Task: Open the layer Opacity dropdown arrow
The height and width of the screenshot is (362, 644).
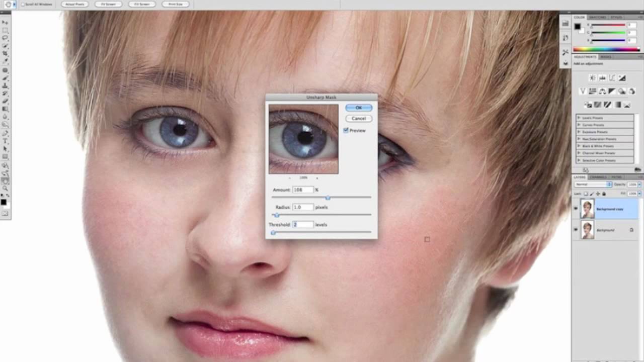Action: pos(639,184)
